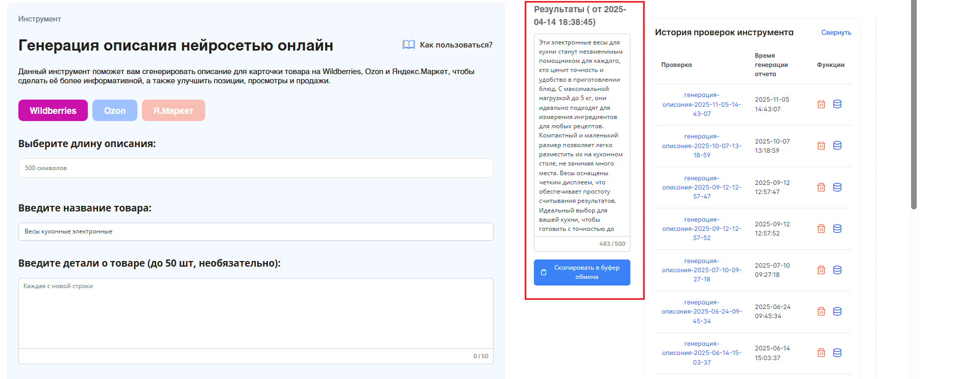Delete the 2025-11-05 report with trash icon
This screenshot has height=379, width=980.
pos(821,104)
